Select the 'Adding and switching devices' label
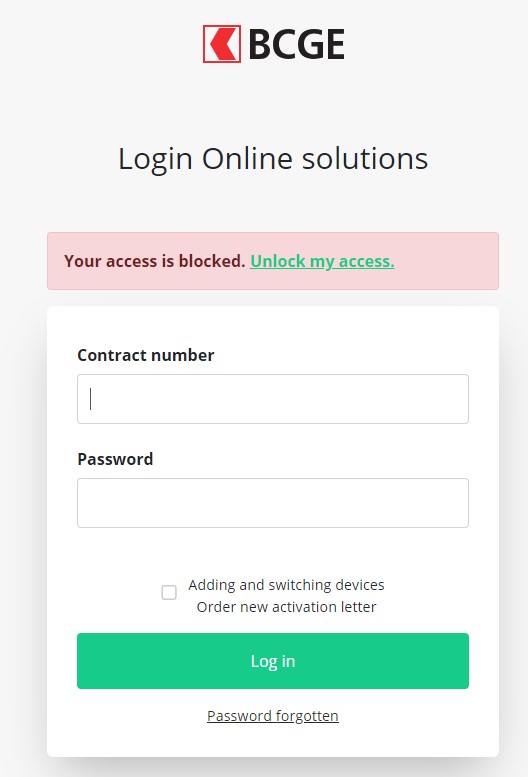The width and height of the screenshot is (528, 777). [x=286, y=585]
